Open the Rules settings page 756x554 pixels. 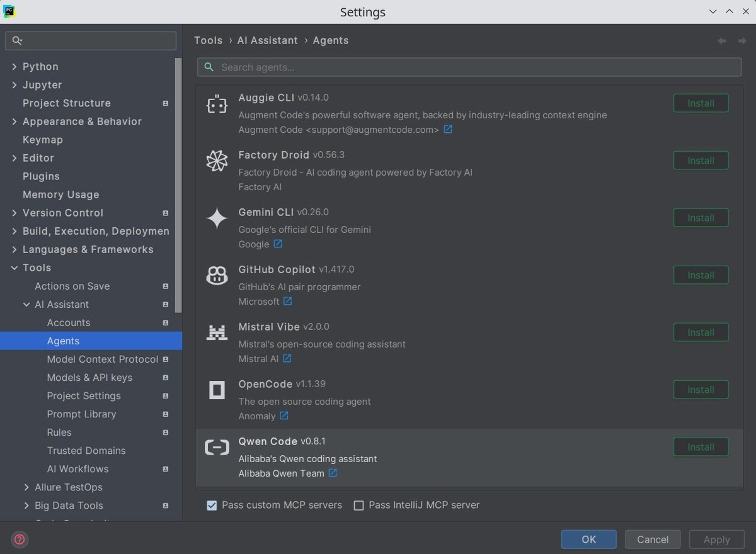click(59, 432)
